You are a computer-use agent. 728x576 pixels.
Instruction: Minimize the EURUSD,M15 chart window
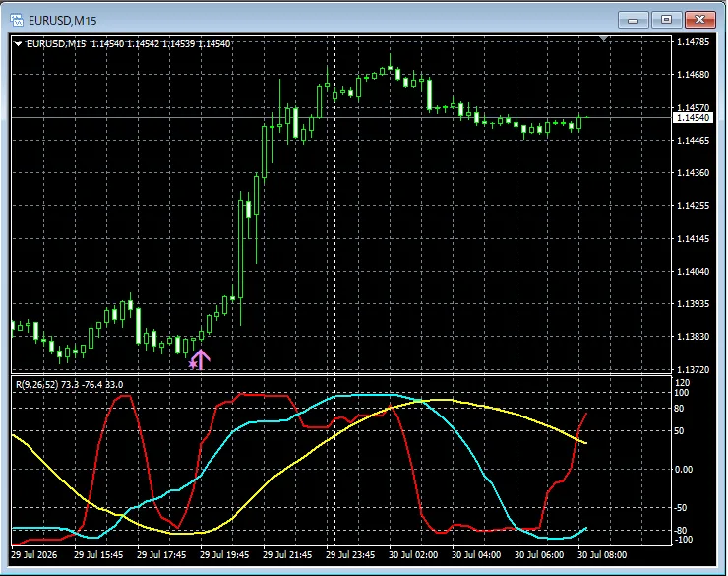[x=633, y=20]
